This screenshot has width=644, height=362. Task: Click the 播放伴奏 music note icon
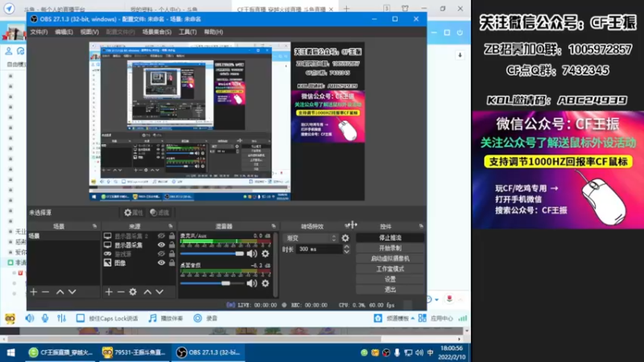(x=152, y=318)
